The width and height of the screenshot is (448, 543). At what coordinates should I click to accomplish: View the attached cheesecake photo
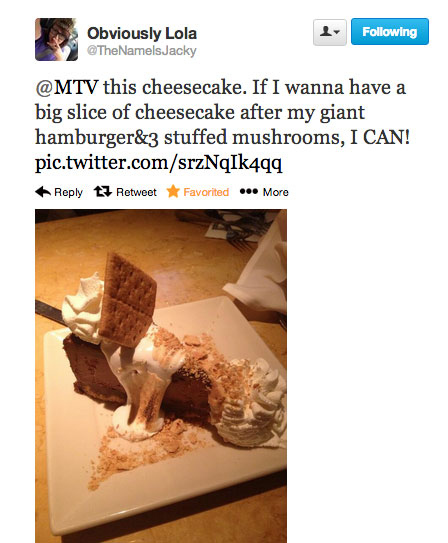[x=161, y=376]
